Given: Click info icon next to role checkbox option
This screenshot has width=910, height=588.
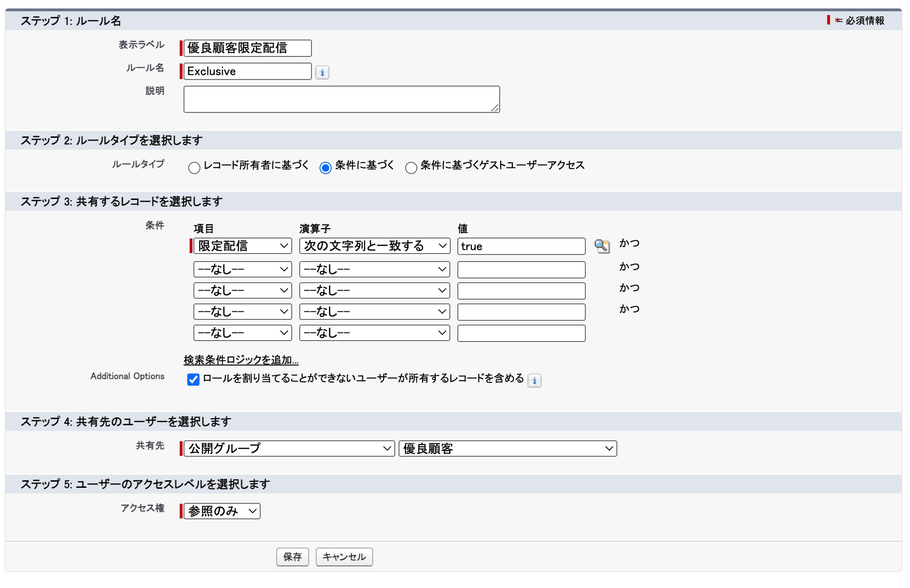Looking at the screenshot, I should [535, 380].
